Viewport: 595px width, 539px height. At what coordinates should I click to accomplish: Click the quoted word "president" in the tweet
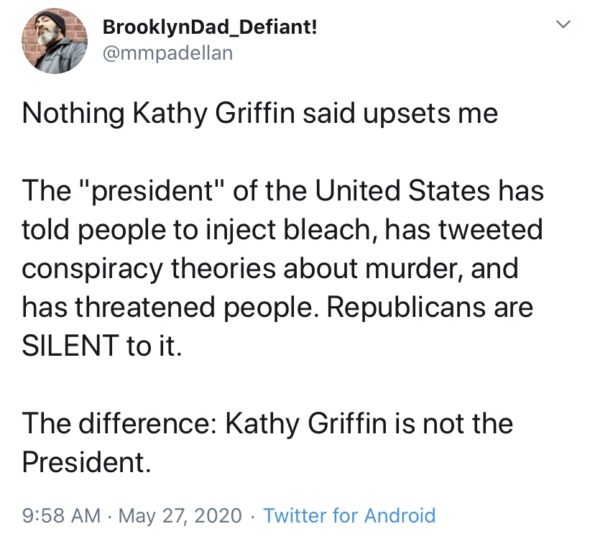pos(152,190)
